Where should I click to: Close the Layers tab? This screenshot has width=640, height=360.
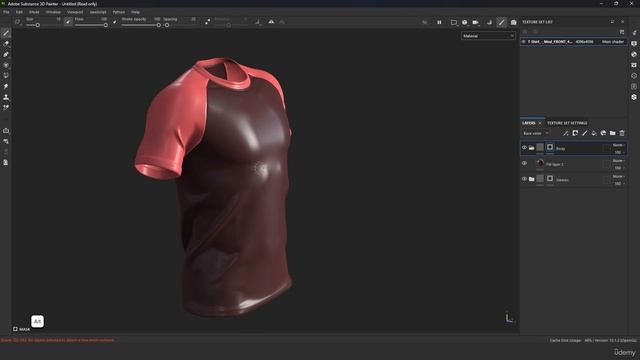[x=540, y=123]
